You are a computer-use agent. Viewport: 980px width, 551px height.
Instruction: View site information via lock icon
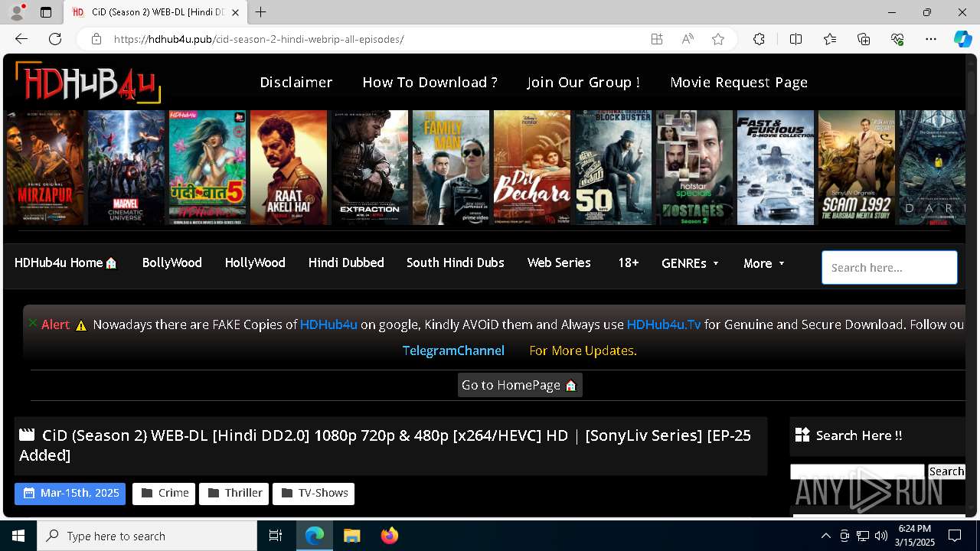(96, 39)
